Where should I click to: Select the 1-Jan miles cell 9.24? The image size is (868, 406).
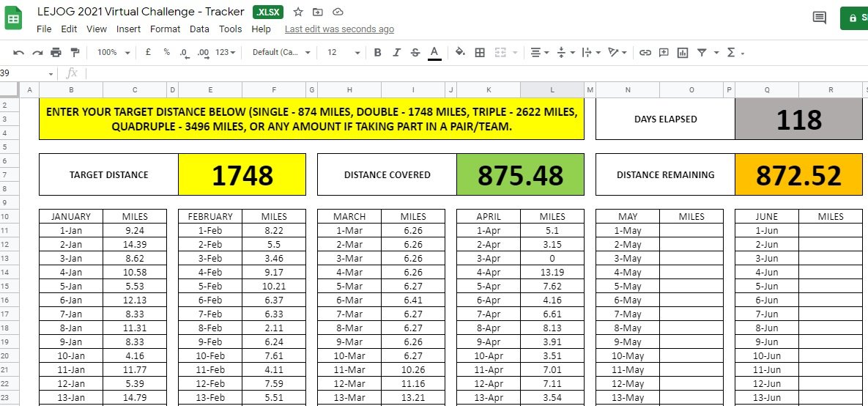(135, 230)
